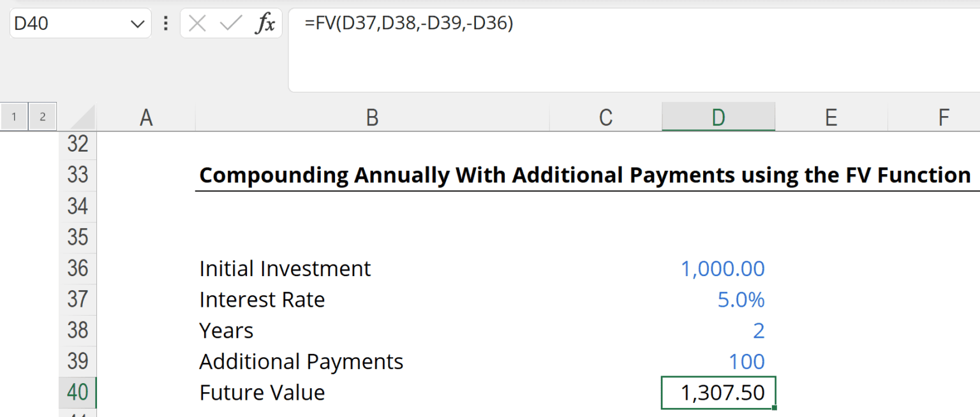Viewport: 980px width, 417px height.
Task: Select the Initial Investment value 1,000.00
Action: coord(718,268)
